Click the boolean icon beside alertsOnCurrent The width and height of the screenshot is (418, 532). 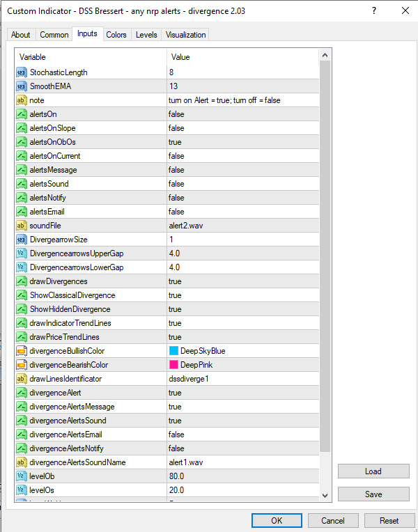22,156
